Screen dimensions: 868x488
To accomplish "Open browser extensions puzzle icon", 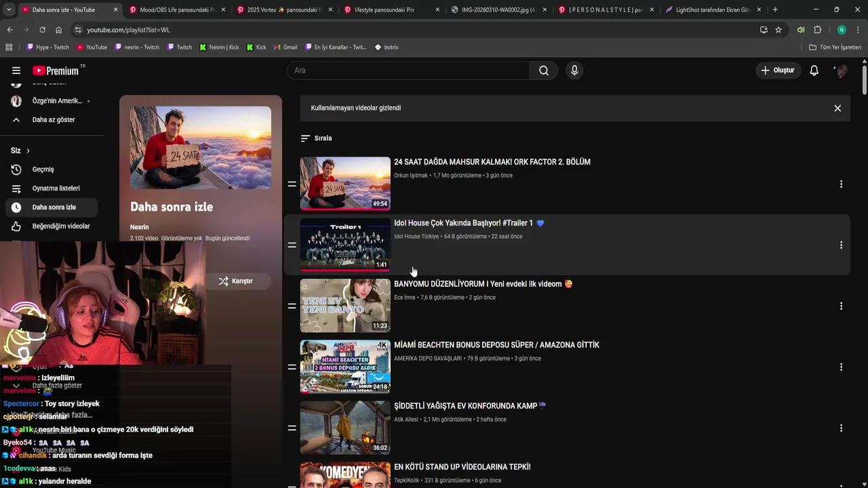I will pyautogui.click(x=817, y=30).
